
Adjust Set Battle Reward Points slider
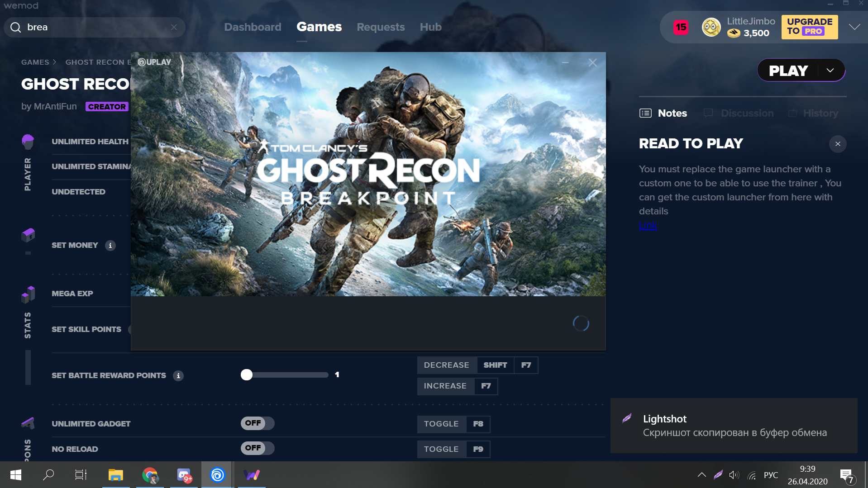click(285, 375)
